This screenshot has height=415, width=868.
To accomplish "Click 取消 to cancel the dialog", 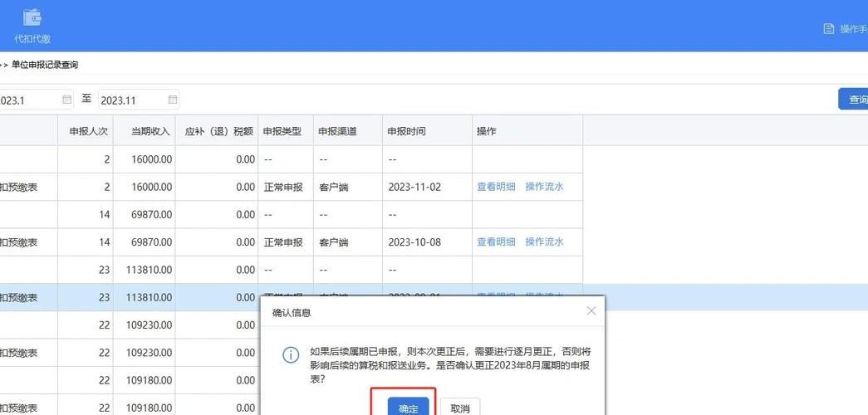I will click(460, 408).
